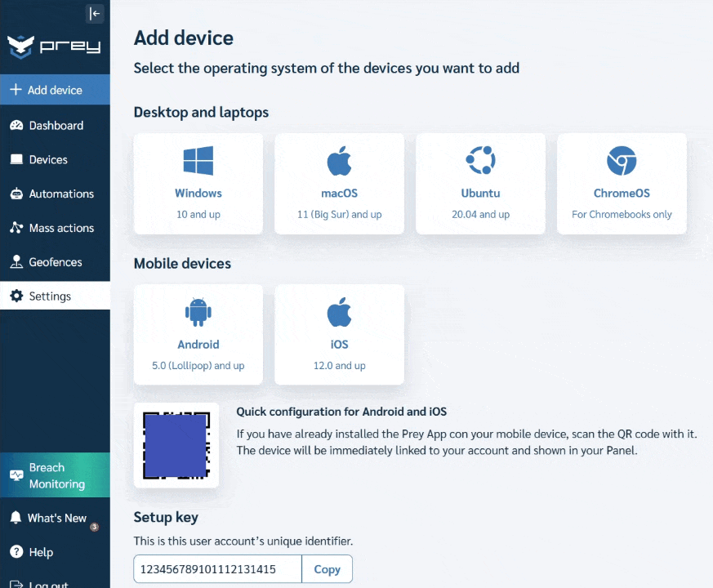Click the Settings gear icon
713x588 pixels.
point(16,296)
